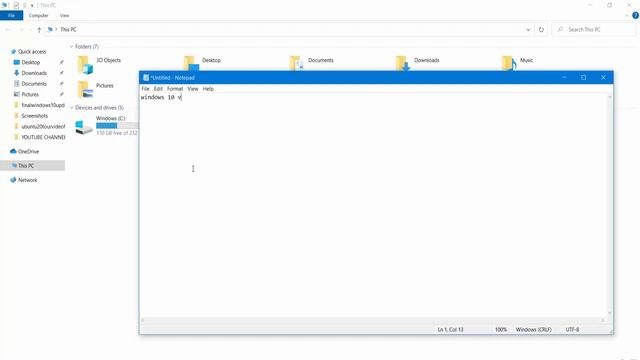This screenshot has width=640, height=360.
Task: Collapse the Folders (7) group
Action: (x=71, y=47)
